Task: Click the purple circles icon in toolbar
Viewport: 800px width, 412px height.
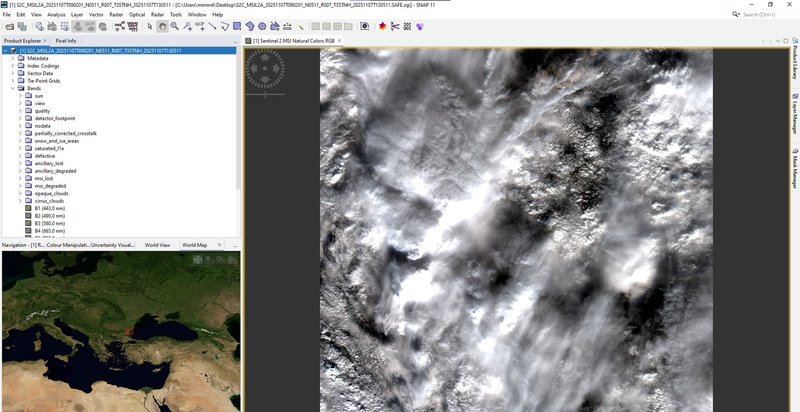Action: 262,26
